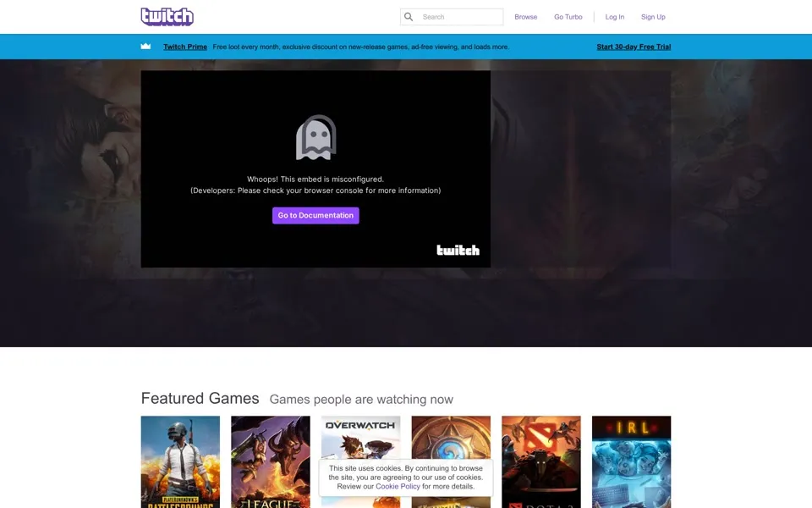Click 'Games people are watching now' text
Screen dimensions: 812x508
pyautogui.click(x=361, y=399)
